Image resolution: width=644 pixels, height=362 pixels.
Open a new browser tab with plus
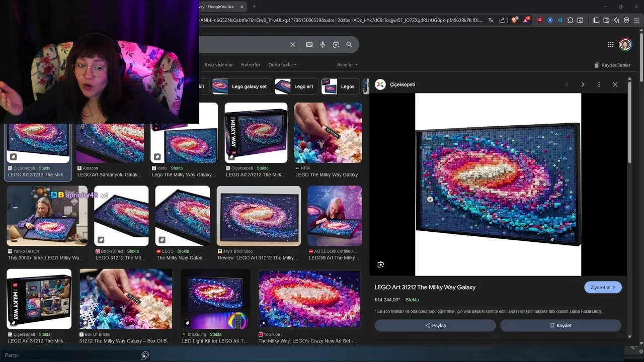tap(254, 7)
